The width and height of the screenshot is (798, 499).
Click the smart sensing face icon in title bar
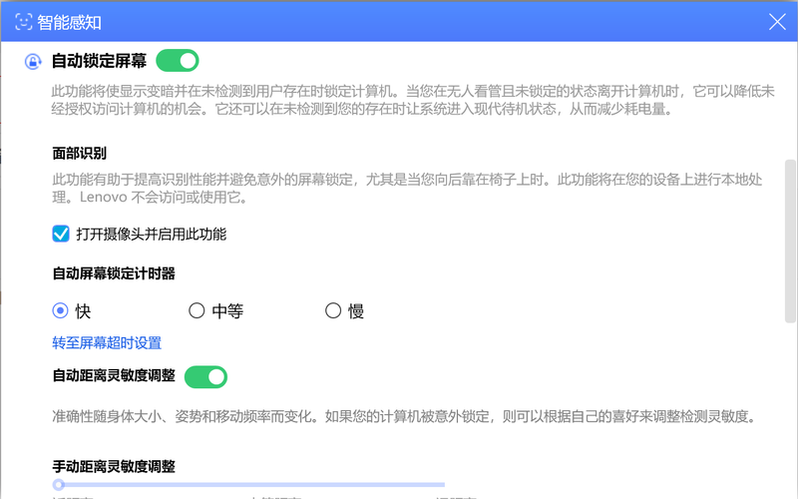point(24,21)
